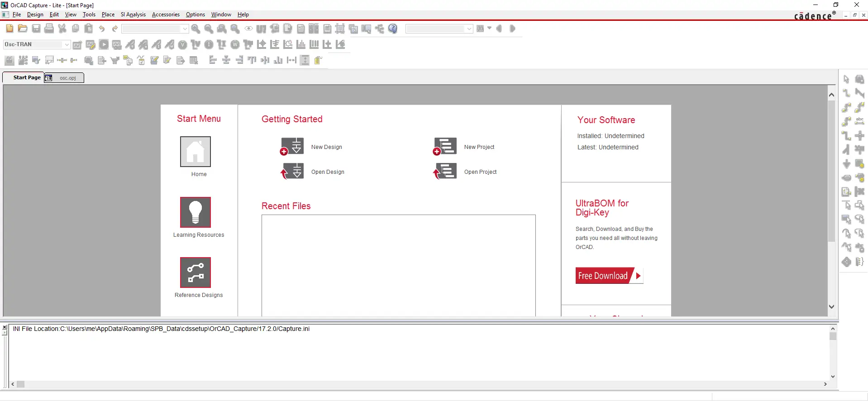868x402 pixels.
Task: Click the Undo arrow icon
Action: 102,29
